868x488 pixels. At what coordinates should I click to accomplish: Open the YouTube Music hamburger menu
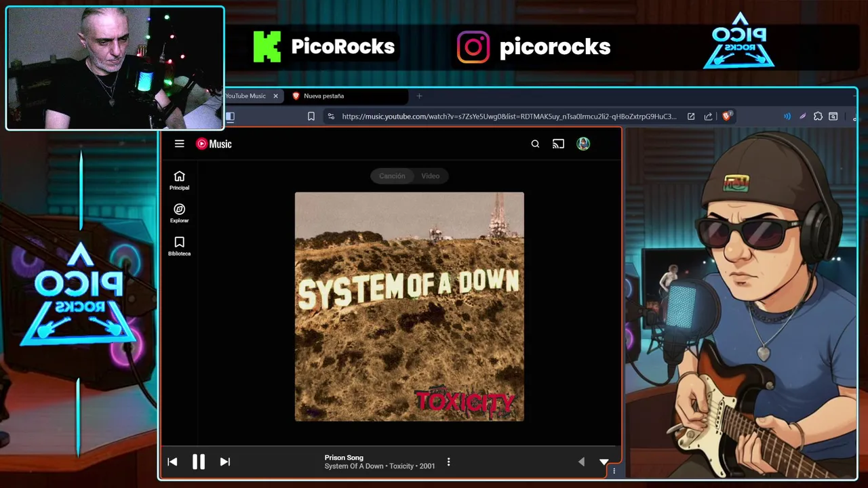tap(179, 144)
